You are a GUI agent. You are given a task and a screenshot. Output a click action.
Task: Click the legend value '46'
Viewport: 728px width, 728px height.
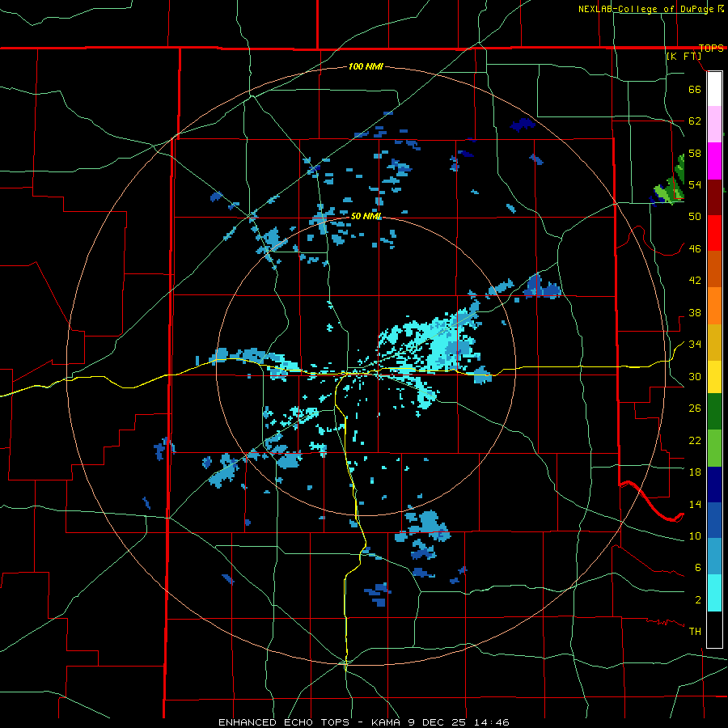point(695,249)
